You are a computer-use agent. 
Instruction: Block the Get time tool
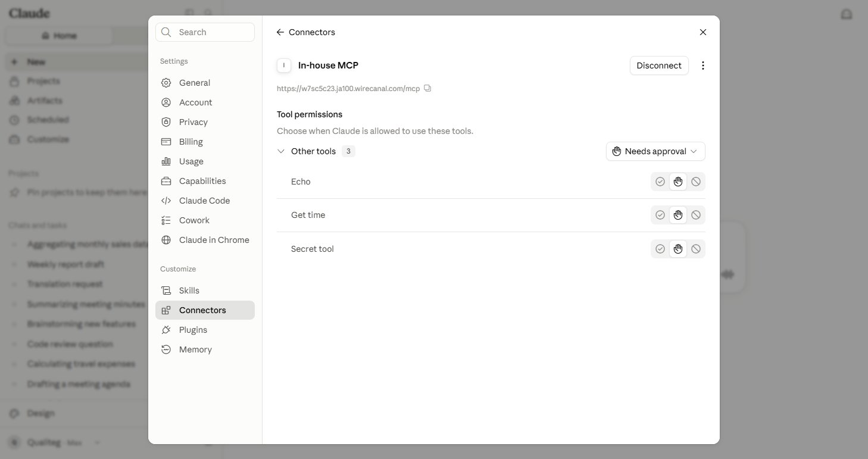point(696,215)
